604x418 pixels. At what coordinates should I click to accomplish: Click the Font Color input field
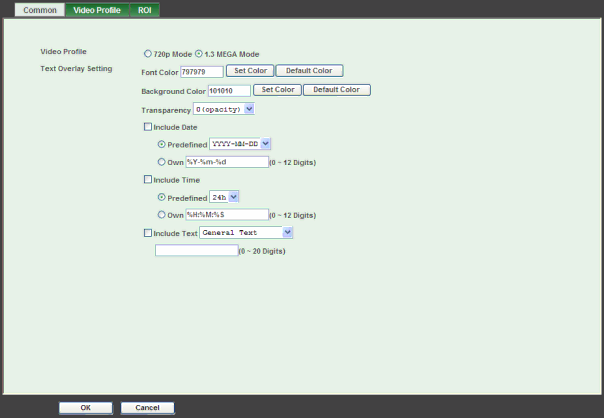201,72
